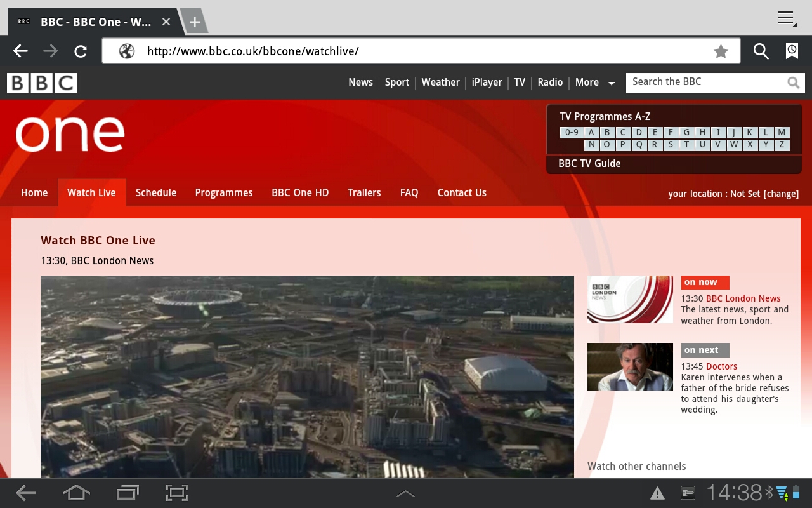Screen dimensions: 812x508
Task: Click the BBC logo
Action: coord(42,83)
